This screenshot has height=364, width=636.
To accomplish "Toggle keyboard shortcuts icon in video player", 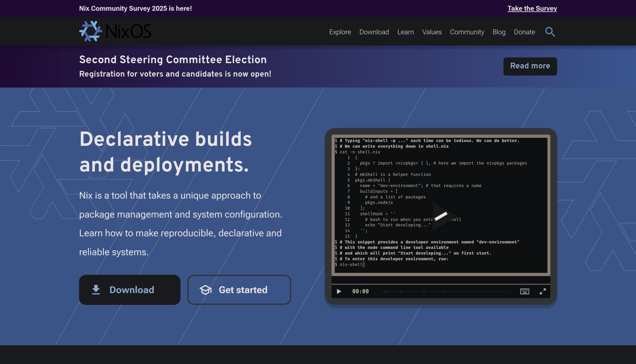I will click(x=525, y=291).
